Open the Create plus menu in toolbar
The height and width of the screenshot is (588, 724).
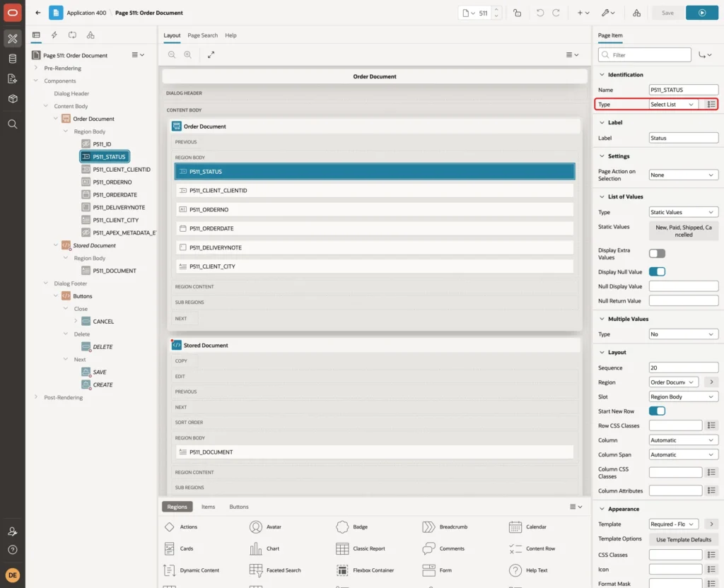[x=583, y=13]
